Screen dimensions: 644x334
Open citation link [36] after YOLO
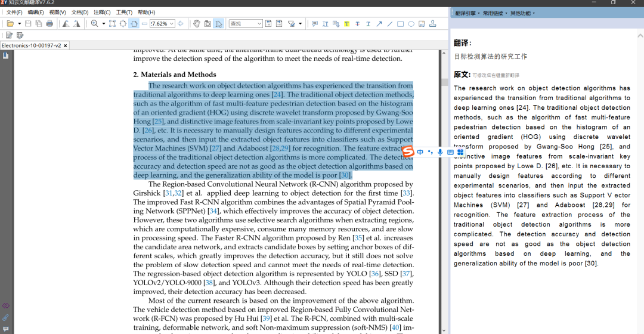[374, 274]
